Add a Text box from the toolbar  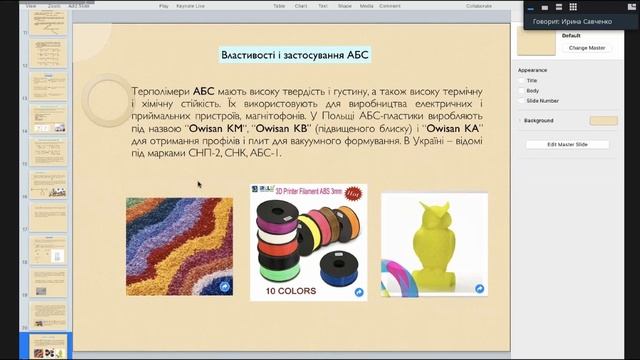pos(323,6)
